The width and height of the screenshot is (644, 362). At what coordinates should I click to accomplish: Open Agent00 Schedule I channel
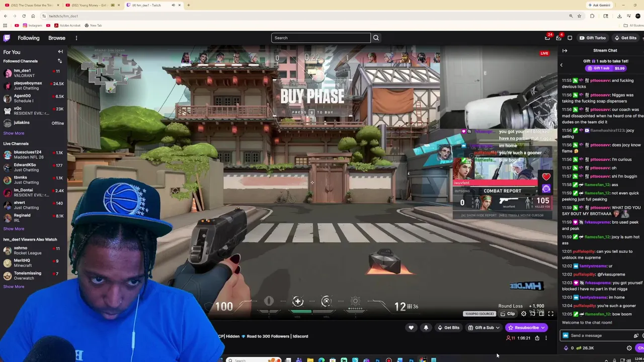tap(33, 98)
